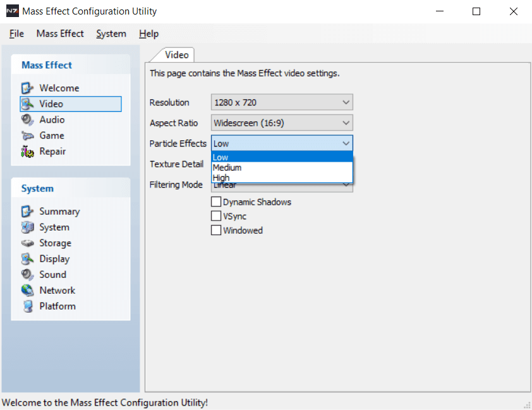
Task: Click the Welcome icon in sidebar
Action: point(27,88)
